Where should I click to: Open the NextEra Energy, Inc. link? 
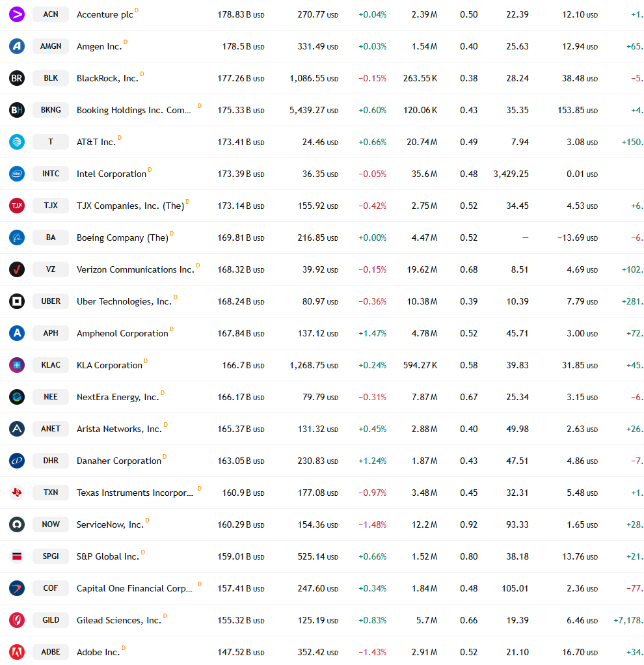118,398
